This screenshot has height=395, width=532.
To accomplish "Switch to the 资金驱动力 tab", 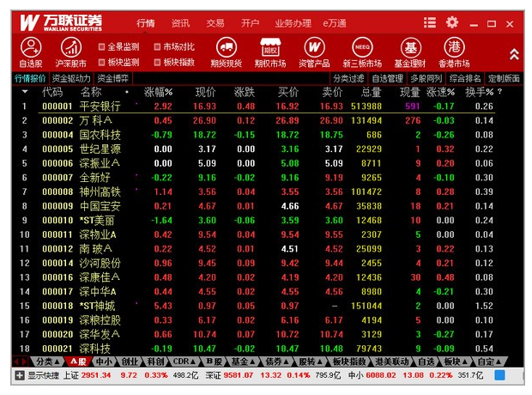I will tap(71, 78).
